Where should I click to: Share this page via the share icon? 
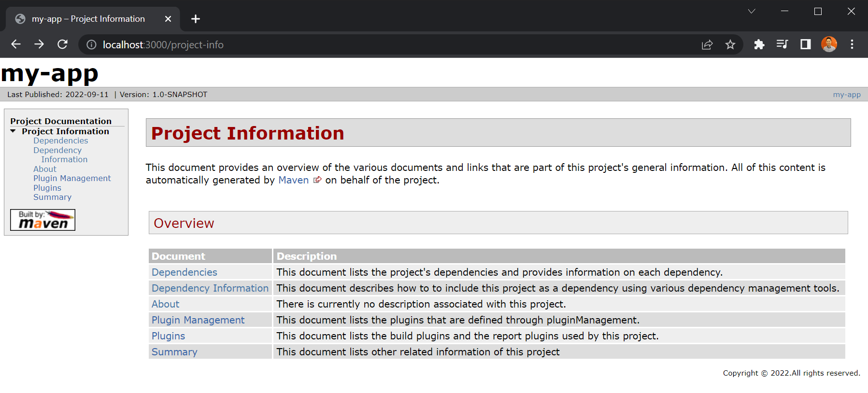(707, 45)
